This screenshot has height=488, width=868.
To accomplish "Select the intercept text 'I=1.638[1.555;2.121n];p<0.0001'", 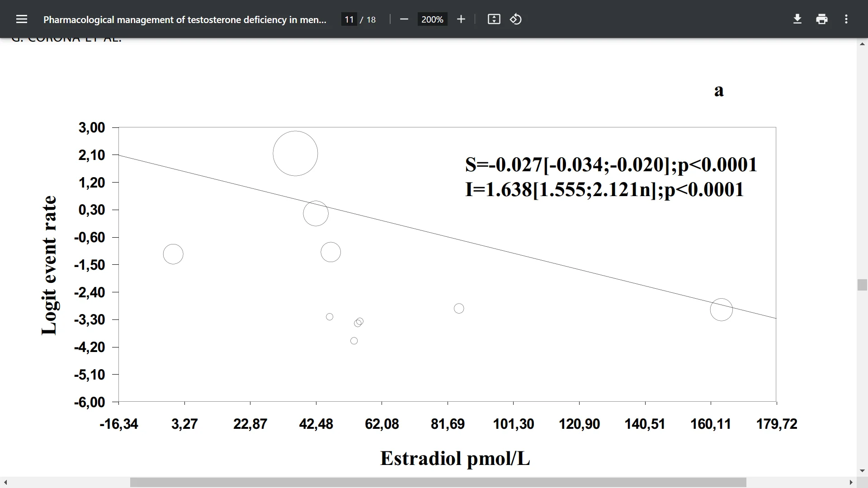I will coord(604,189).
